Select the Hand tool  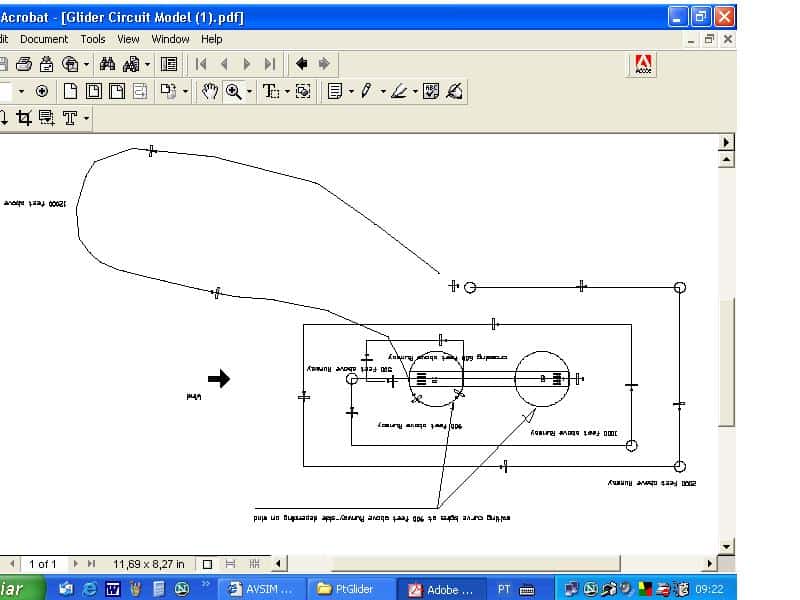pyautogui.click(x=210, y=91)
